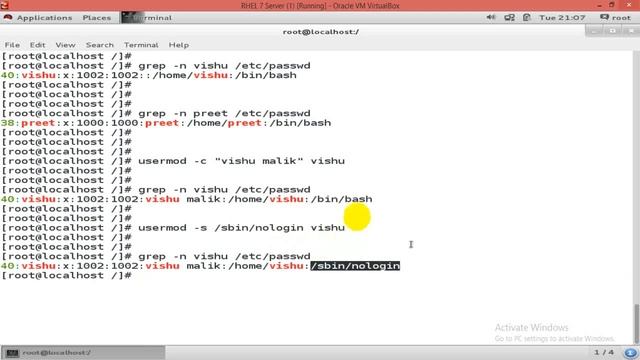640x360 pixels.
Task: Click the clipboard icon beside the clock
Action: [527, 17]
